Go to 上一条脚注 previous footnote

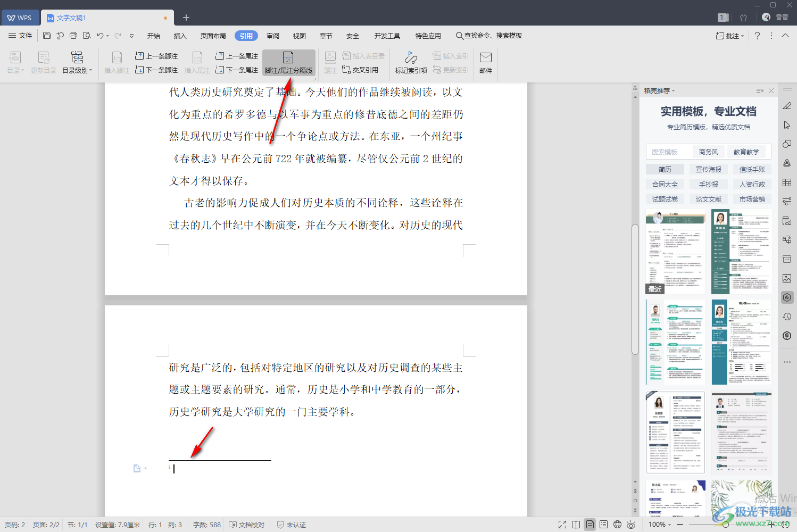[156, 56]
